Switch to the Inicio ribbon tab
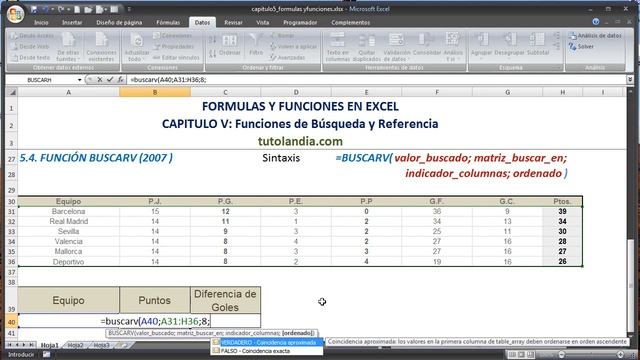 [x=41, y=22]
